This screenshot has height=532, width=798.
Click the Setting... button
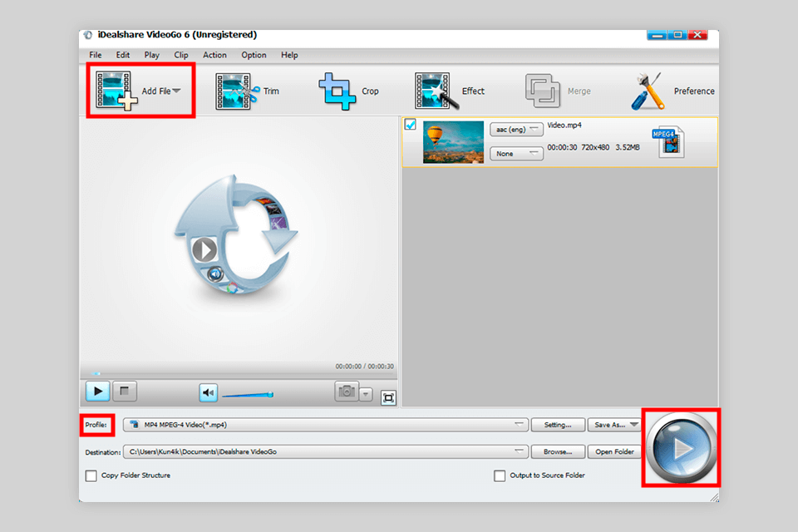(558, 425)
